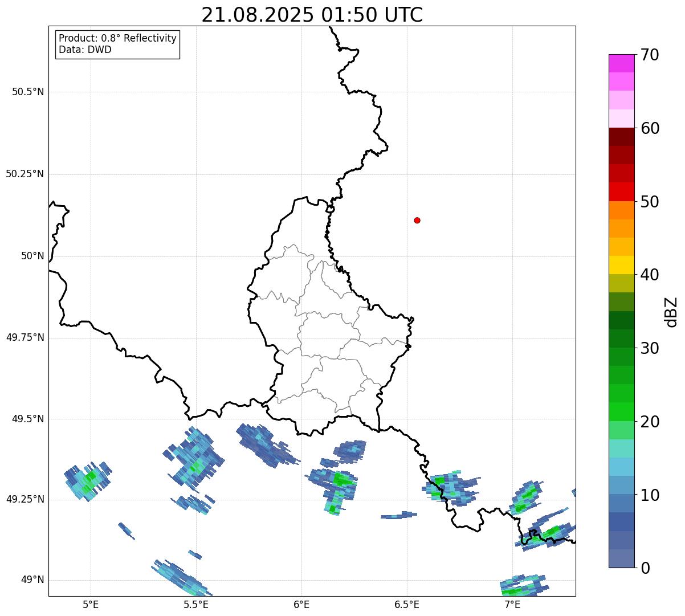This screenshot has height=616, width=685.
Task: Click the 49°N latitude label
Action: [x=32, y=580]
